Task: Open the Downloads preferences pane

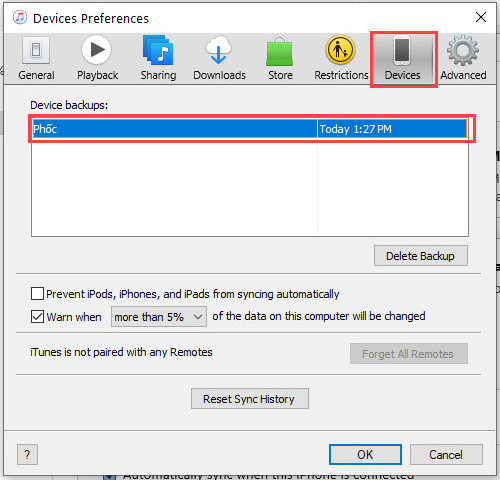Action: (219, 58)
